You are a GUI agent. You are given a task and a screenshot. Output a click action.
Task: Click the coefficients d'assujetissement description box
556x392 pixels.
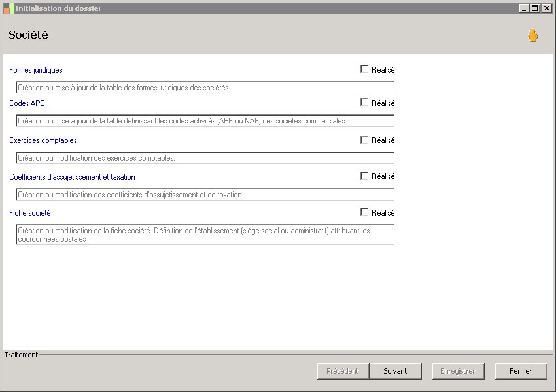point(205,195)
